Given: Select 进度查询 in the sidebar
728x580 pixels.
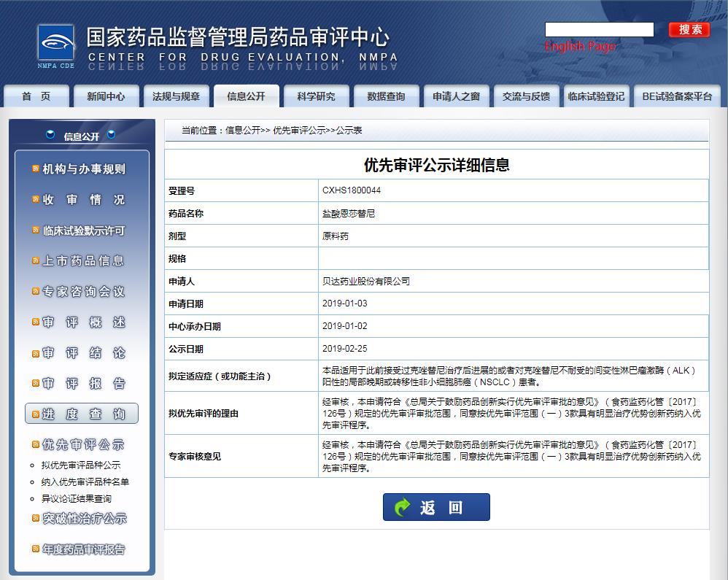Looking at the screenshot, I should coord(82,414).
